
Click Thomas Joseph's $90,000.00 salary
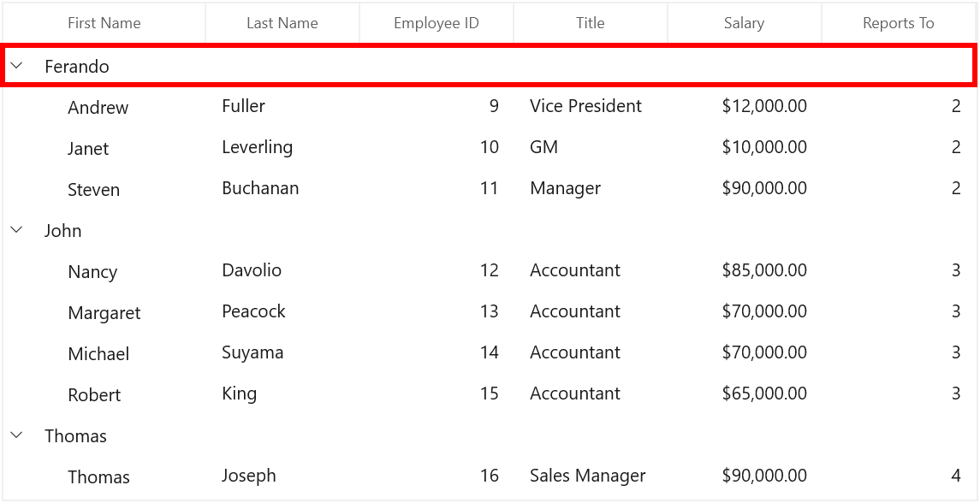(763, 476)
